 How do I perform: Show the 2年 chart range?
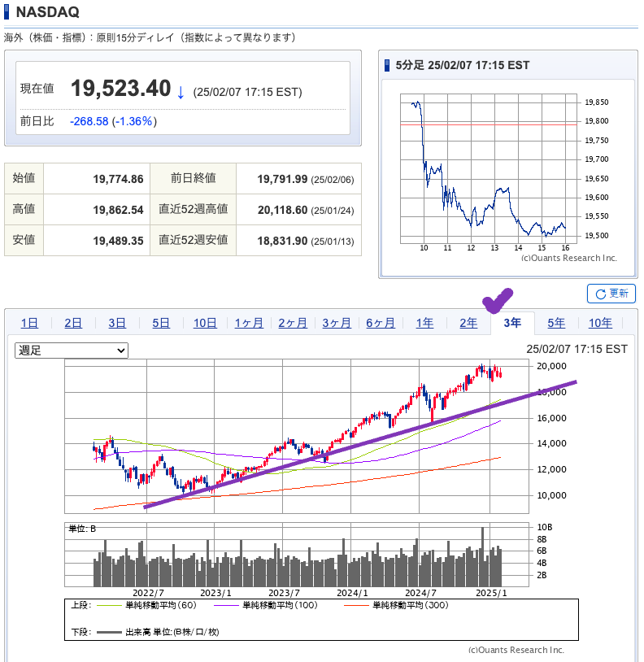pos(468,323)
